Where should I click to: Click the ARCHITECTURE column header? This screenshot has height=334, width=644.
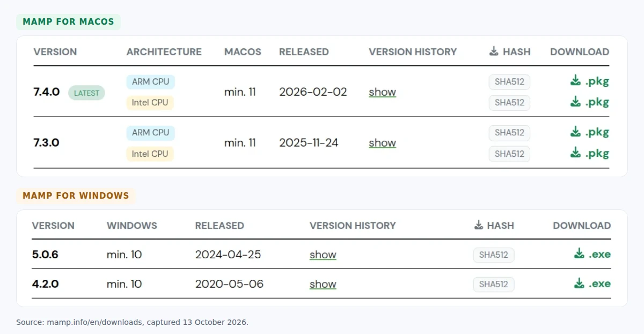point(164,52)
